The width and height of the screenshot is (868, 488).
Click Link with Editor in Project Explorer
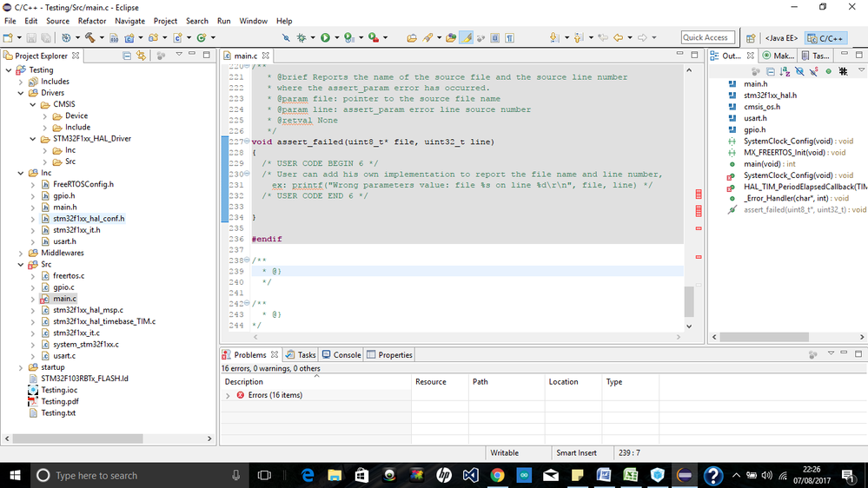[x=141, y=56]
